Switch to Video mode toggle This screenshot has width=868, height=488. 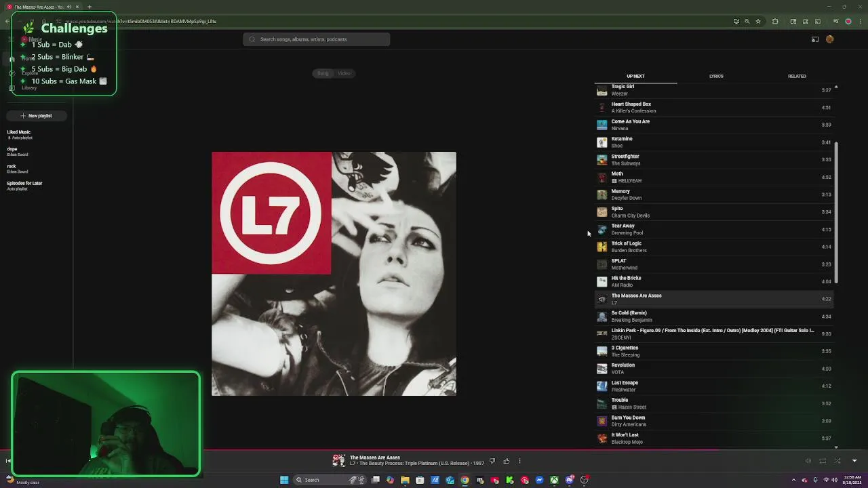(x=344, y=73)
